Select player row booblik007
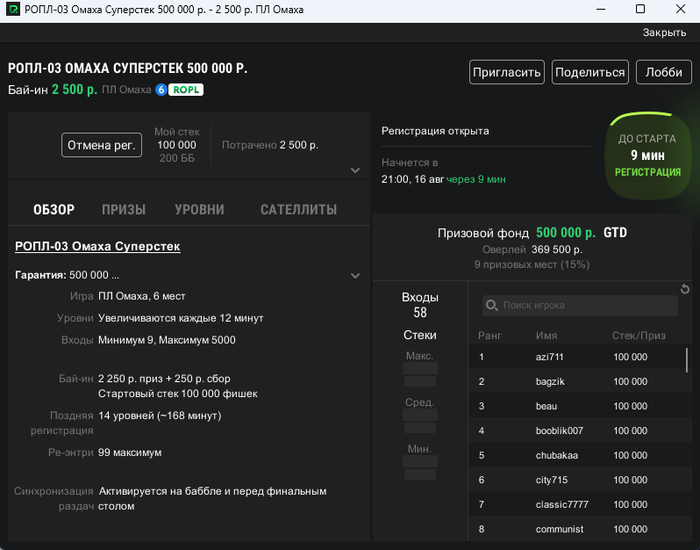Viewport: 700px width, 550px height. 580,430
